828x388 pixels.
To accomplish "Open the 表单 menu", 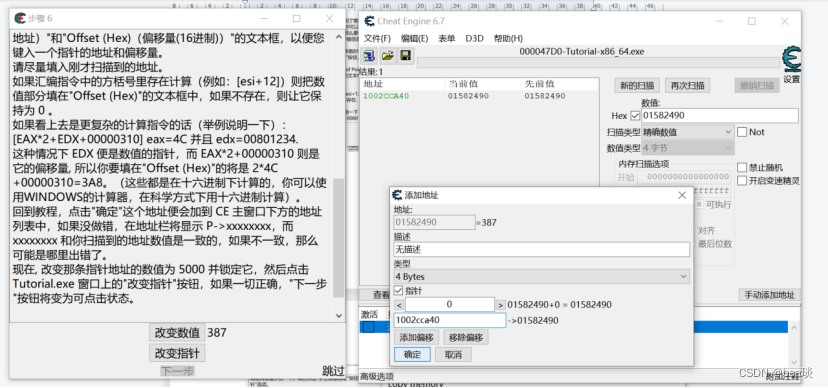I will pyautogui.click(x=447, y=39).
